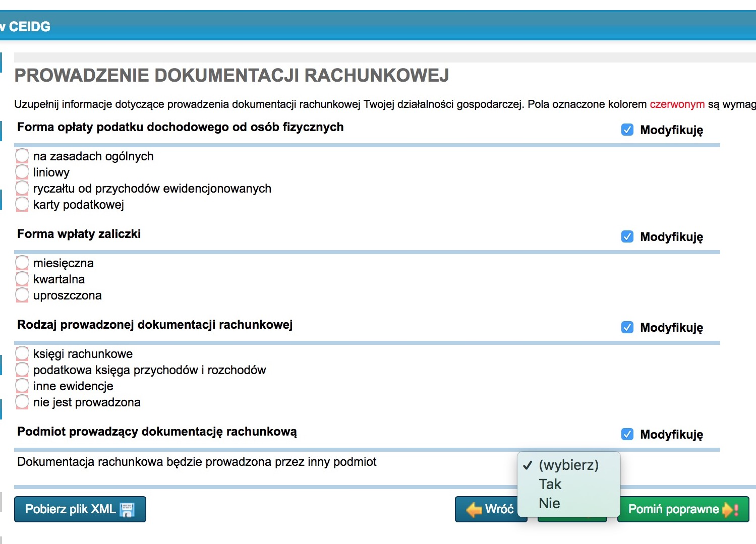Select the "kwartalna" radio button

(22, 279)
